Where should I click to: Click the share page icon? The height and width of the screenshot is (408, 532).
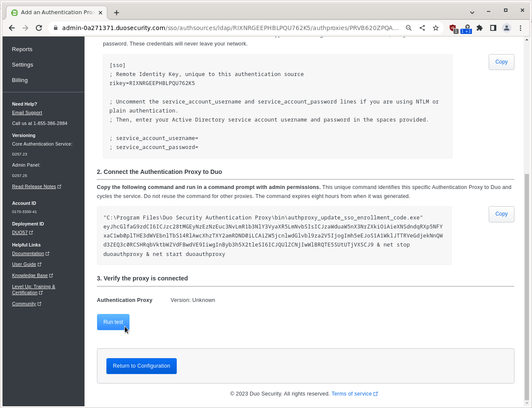pos(422,28)
